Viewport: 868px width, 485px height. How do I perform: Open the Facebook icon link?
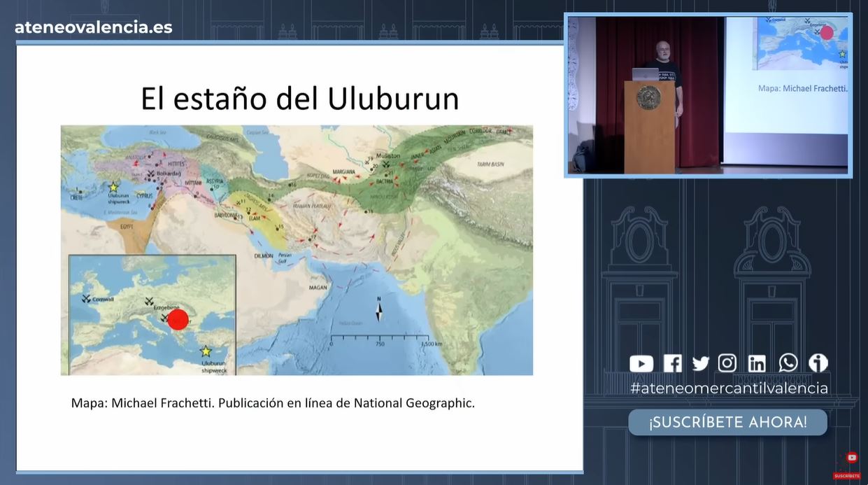[x=672, y=363]
